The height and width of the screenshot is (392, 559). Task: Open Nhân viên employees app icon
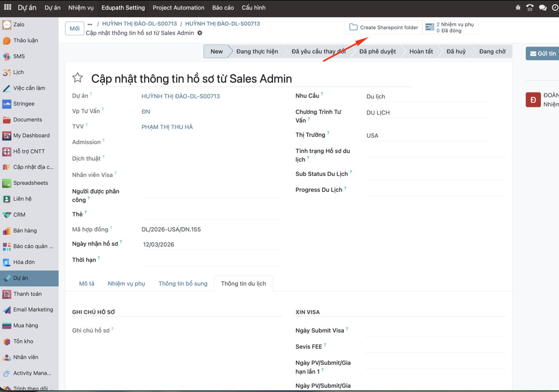7,358
